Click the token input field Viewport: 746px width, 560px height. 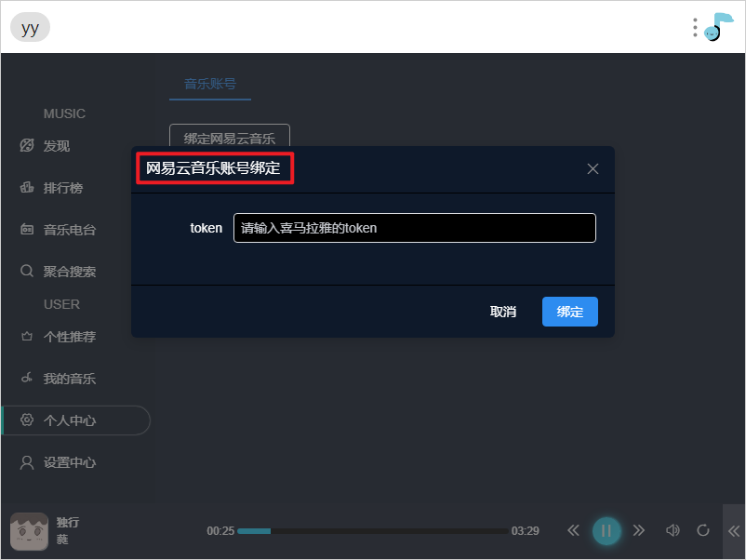[x=414, y=228]
